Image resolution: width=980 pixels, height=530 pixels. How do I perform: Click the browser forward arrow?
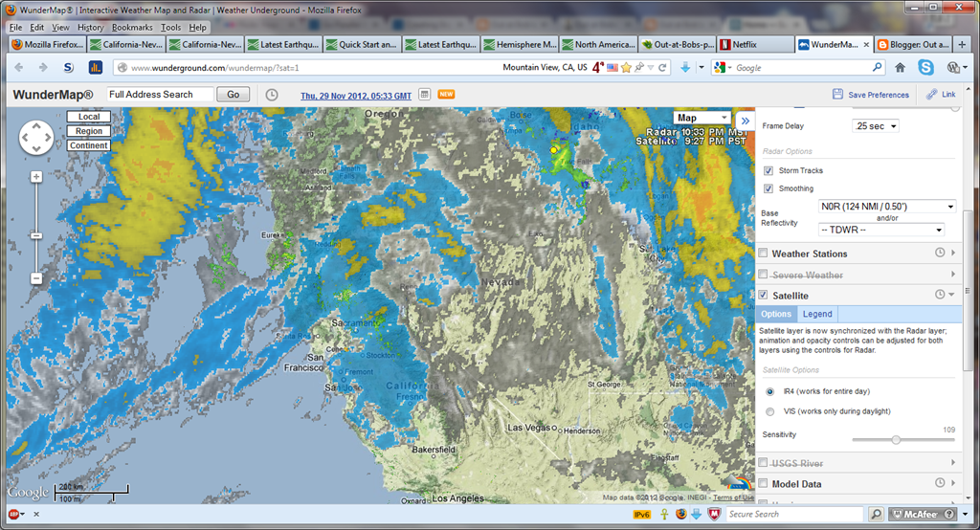coord(42,68)
